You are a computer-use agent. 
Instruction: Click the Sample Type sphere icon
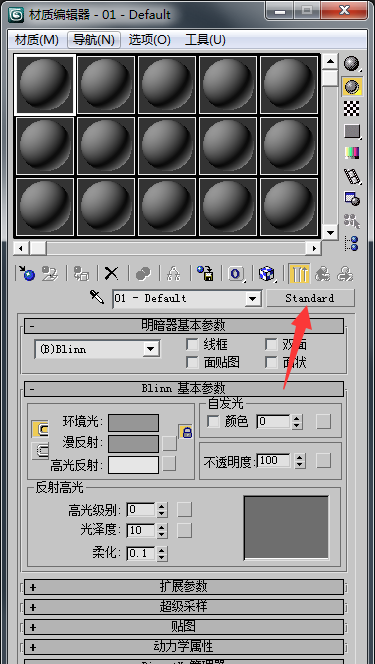(351, 64)
